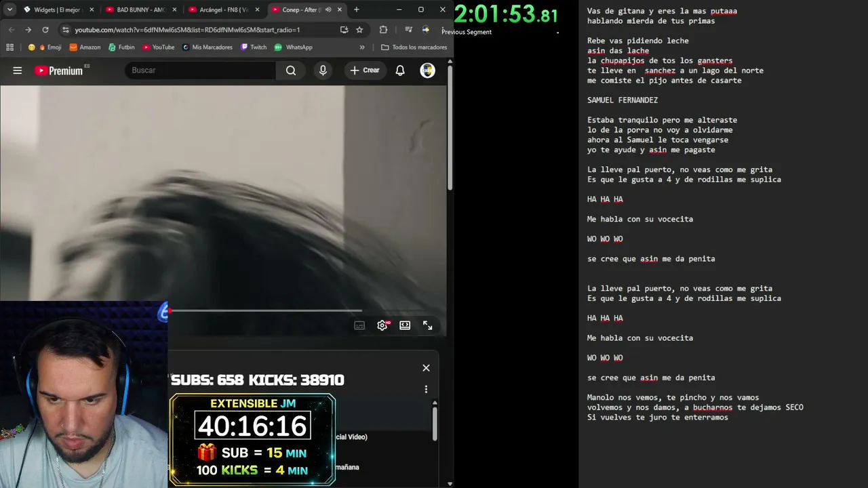Click the YouTube page vertical scrollbar
Image resolution: width=868 pixels, height=488 pixels.
450,129
